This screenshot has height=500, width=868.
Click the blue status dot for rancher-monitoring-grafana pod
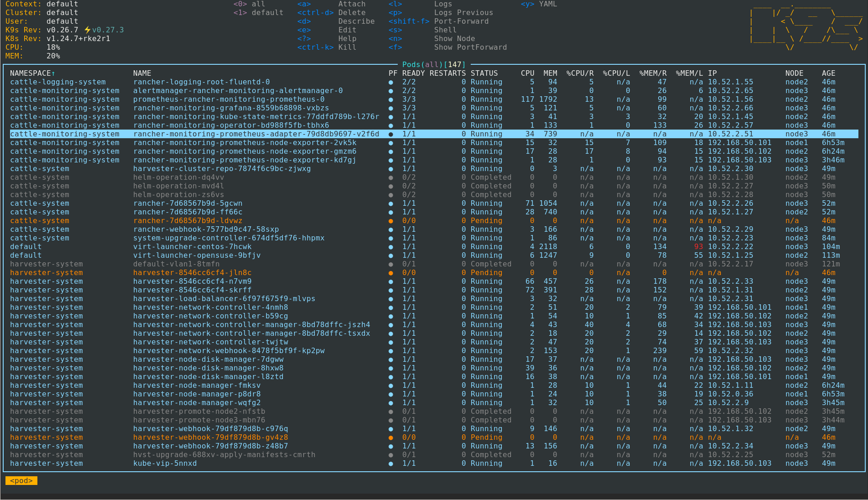coord(391,108)
